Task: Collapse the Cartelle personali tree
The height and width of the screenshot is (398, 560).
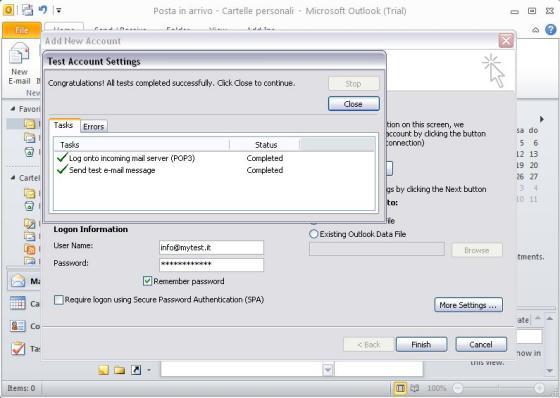Action: 13,178
